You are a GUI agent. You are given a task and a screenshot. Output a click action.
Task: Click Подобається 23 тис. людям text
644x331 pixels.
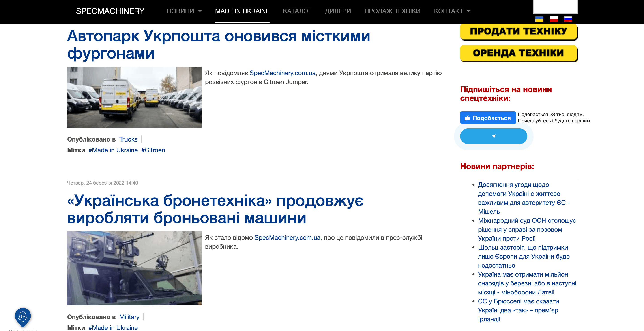tap(551, 114)
